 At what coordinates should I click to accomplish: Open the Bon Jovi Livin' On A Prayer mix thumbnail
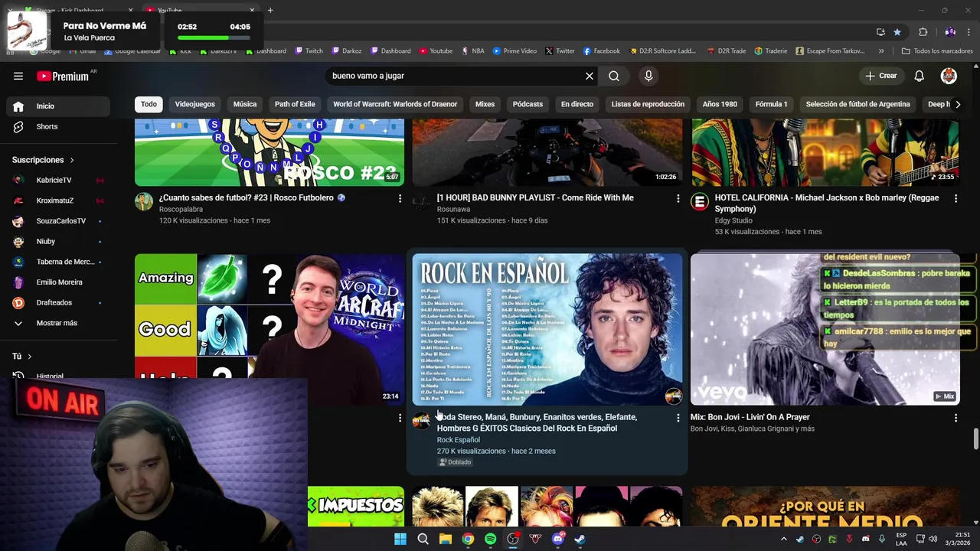[825, 329]
